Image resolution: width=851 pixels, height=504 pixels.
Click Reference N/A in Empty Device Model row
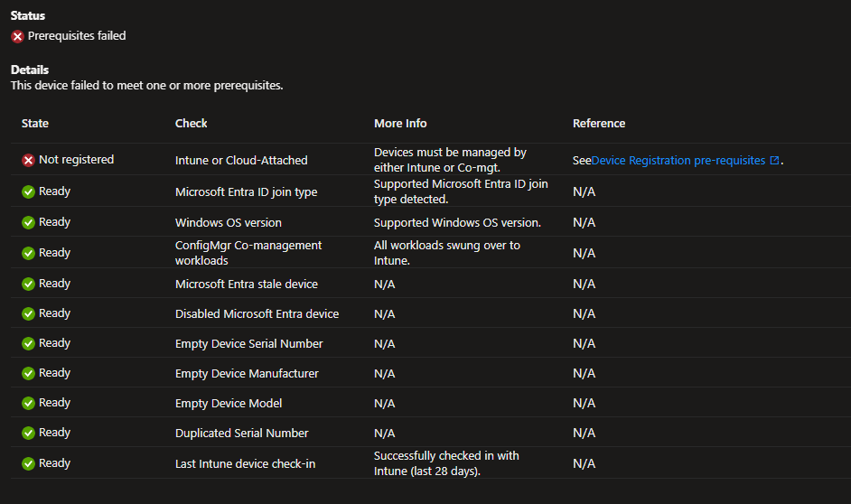tap(584, 403)
